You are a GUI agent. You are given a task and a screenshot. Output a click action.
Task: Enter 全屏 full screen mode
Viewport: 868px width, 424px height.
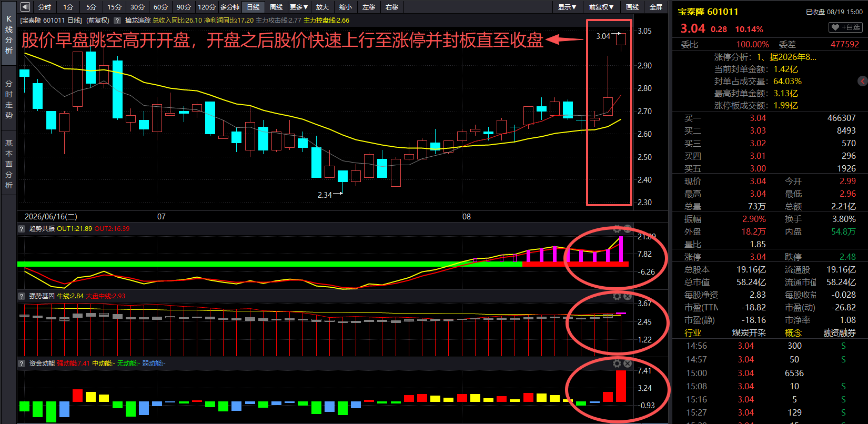[x=656, y=7]
